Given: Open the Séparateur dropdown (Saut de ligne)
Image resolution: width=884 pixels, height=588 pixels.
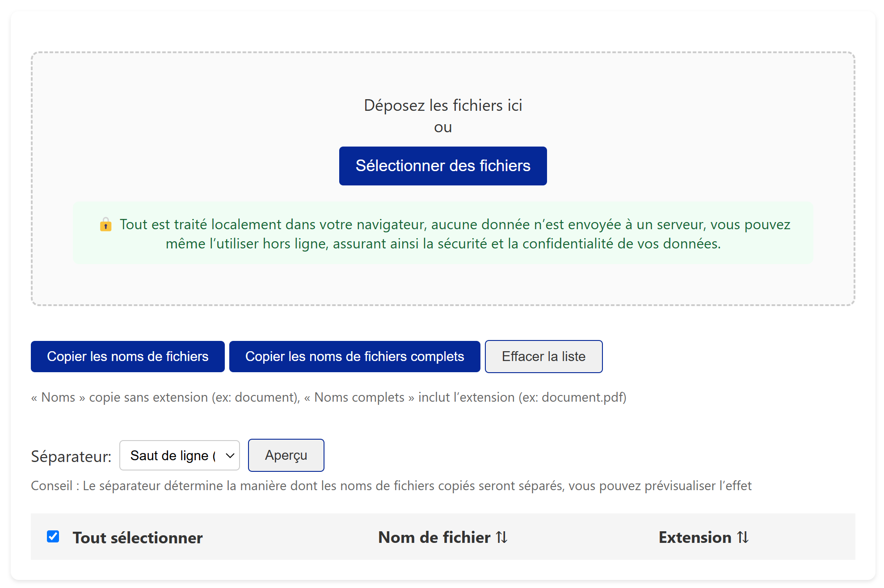Looking at the screenshot, I should pos(180,455).
